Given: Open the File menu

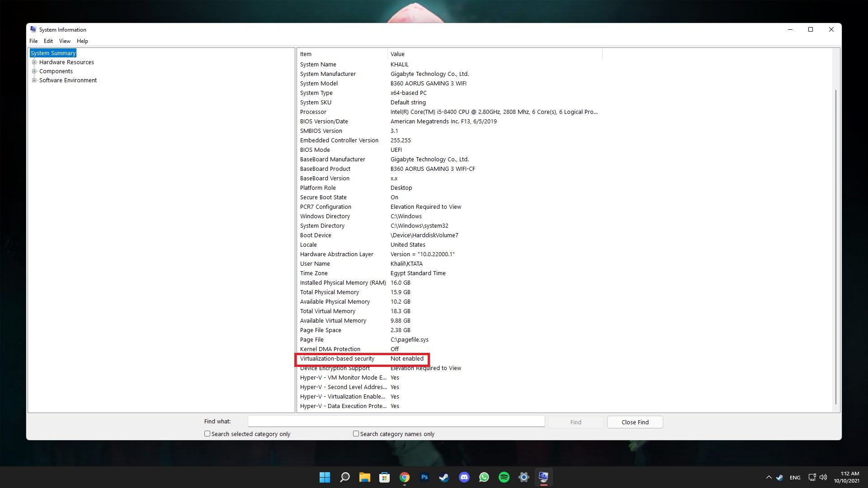Looking at the screenshot, I should pyautogui.click(x=33, y=41).
